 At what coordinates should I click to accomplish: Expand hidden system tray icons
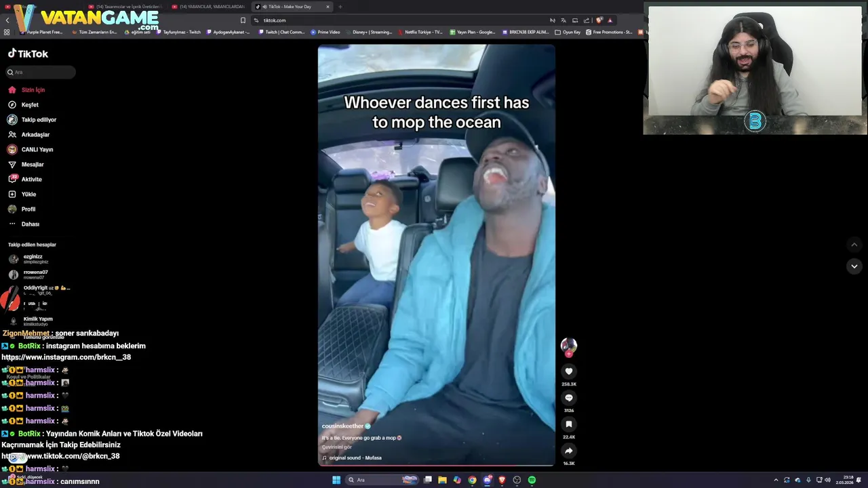tap(776, 480)
